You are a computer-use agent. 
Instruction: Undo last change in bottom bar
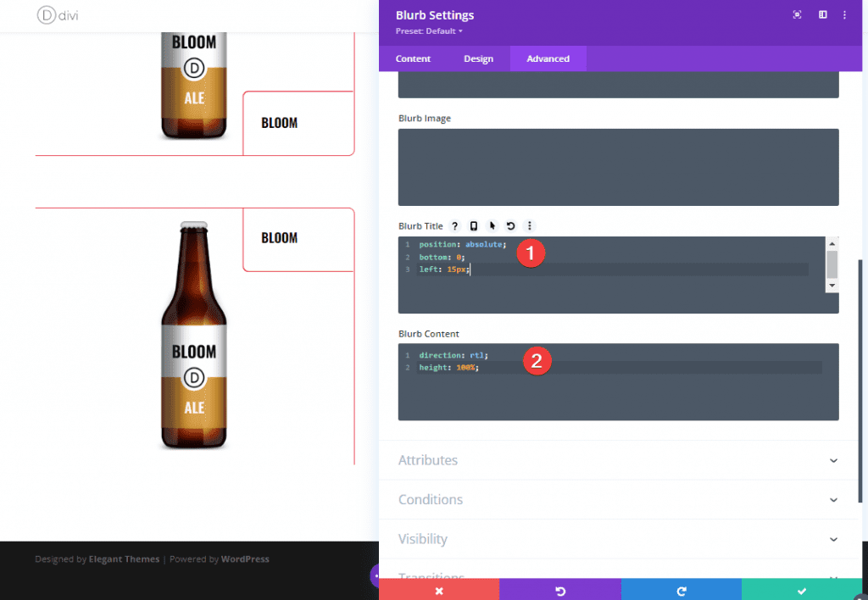point(560,591)
